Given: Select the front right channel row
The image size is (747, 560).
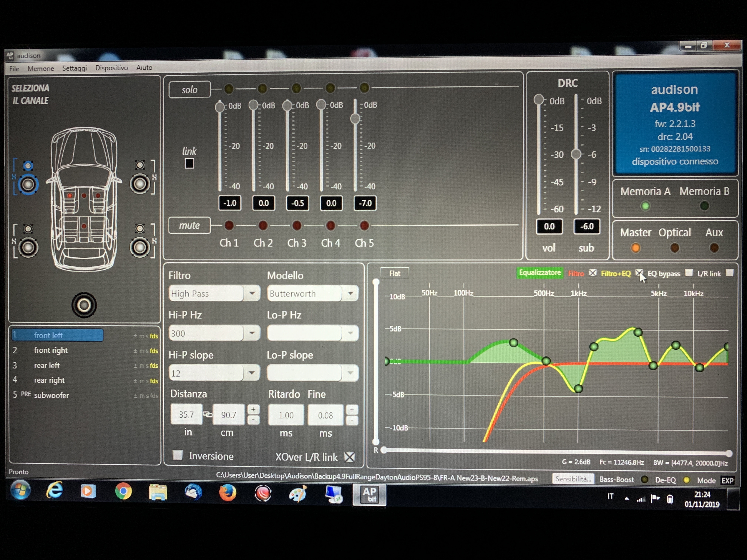Looking at the screenshot, I should (85, 350).
